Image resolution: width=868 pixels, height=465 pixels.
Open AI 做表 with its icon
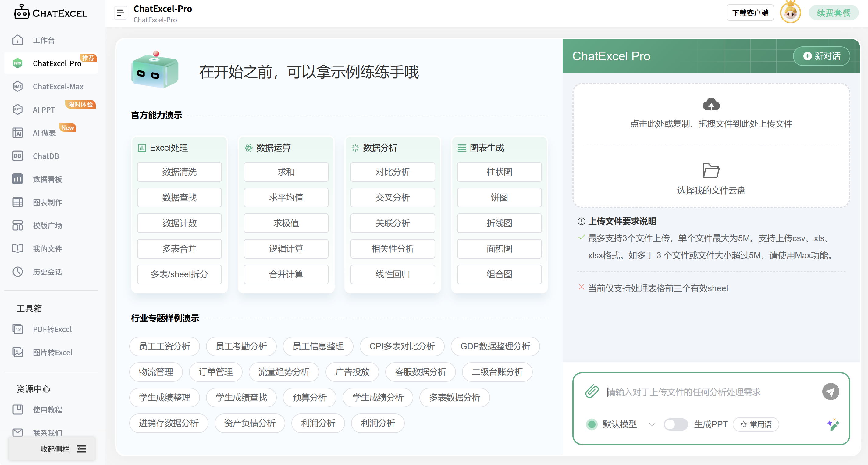[17, 133]
